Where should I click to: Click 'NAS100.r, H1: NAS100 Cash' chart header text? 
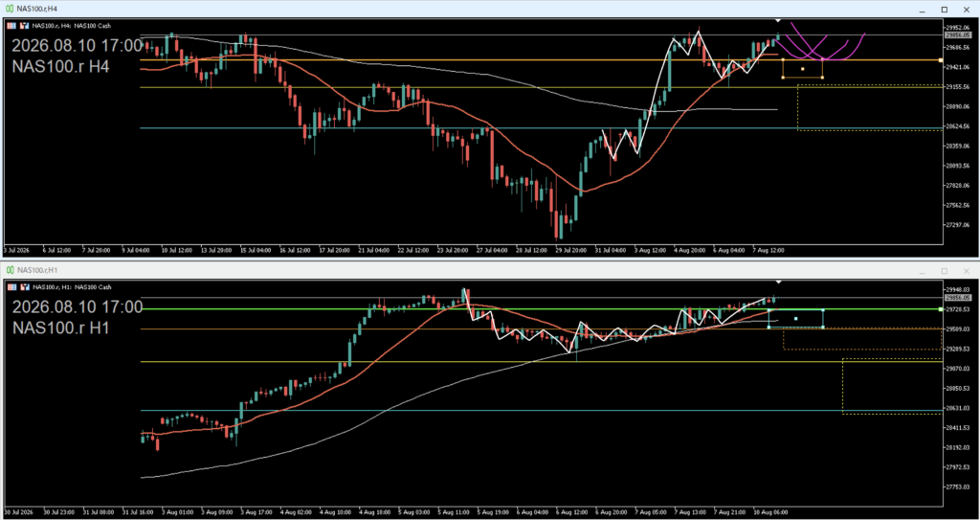(71, 286)
